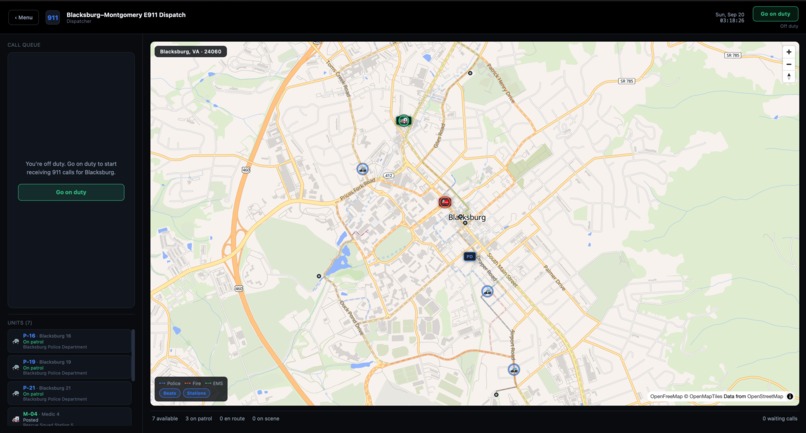Open the OpenStreetMap attribution link

click(765, 396)
